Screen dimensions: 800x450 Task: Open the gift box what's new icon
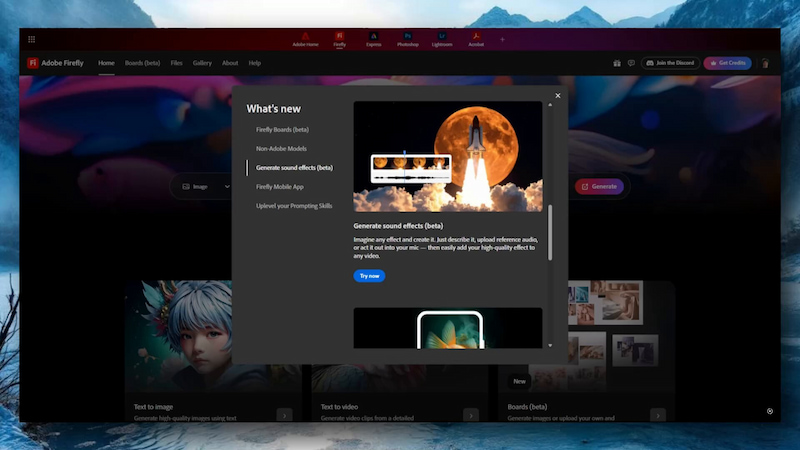pyautogui.click(x=617, y=63)
